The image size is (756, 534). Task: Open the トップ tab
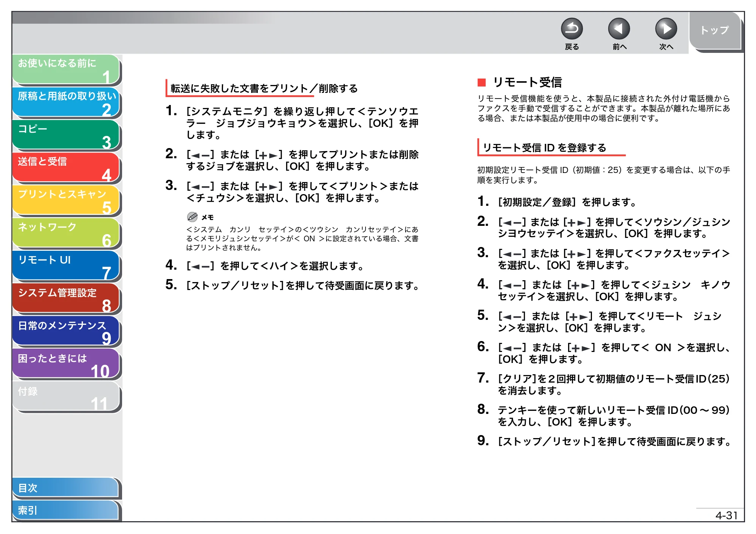pyautogui.click(x=715, y=31)
